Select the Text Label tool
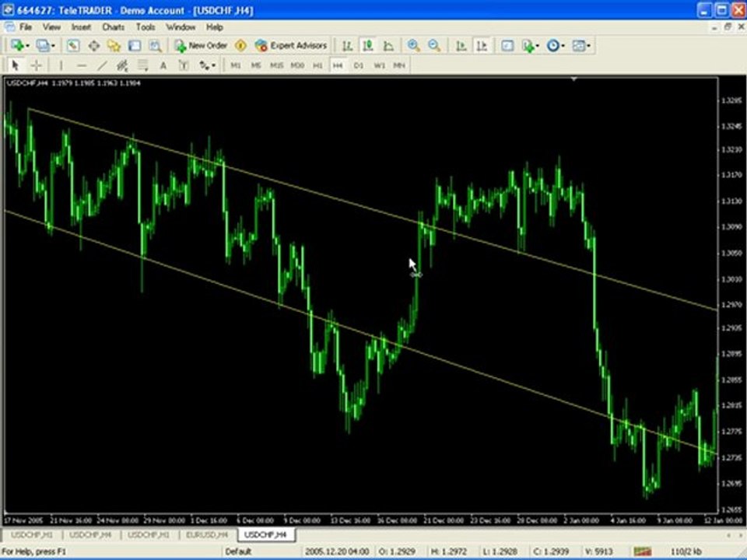This screenshot has width=747, height=560. [184, 65]
